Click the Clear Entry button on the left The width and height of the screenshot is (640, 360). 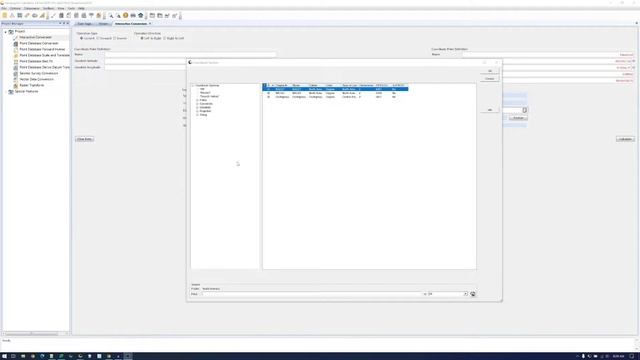(x=84, y=139)
